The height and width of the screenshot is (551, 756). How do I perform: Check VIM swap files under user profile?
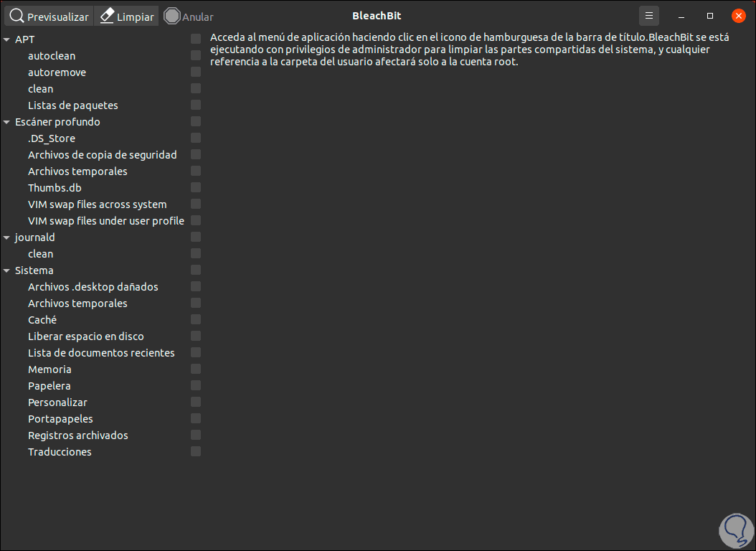point(196,220)
